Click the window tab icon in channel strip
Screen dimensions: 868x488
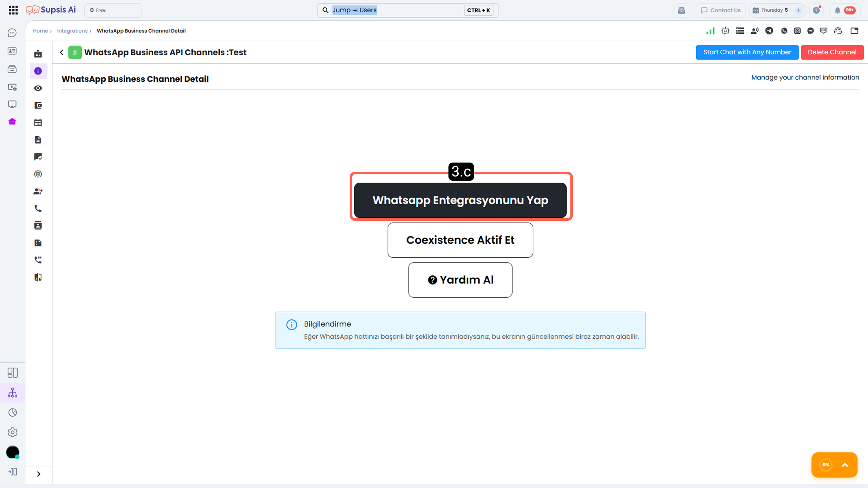(x=854, y=31)
